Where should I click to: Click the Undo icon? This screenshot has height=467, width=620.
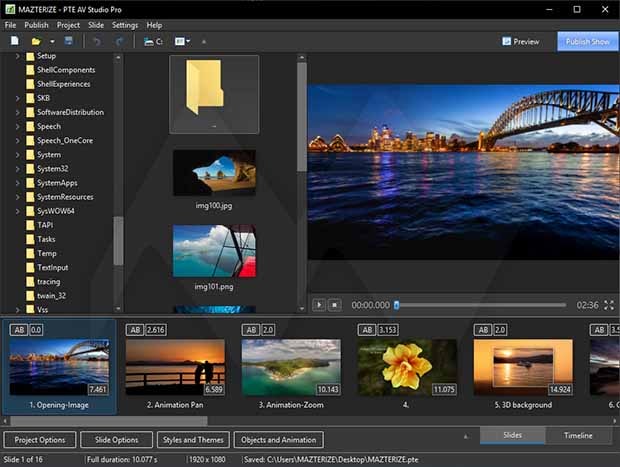click(96, 41)
